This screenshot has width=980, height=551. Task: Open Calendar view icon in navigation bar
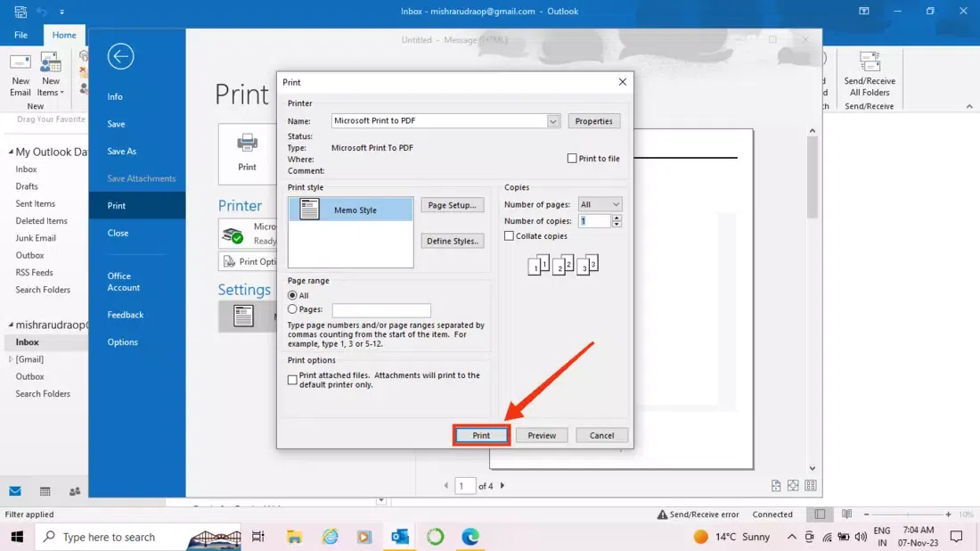click(x=45, y=491)
